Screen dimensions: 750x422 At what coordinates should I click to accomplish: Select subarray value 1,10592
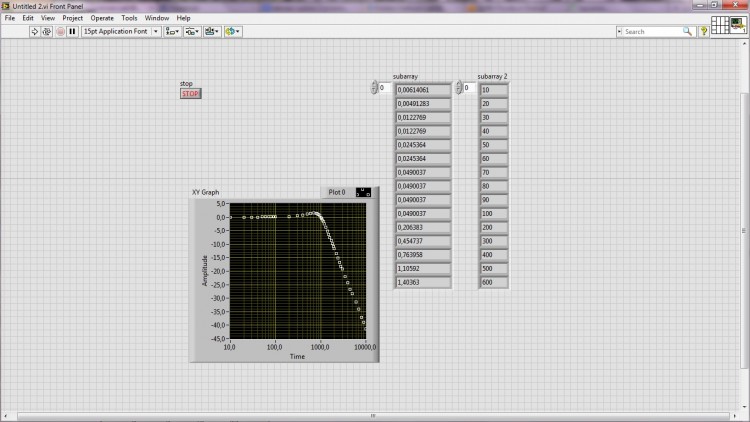pos(423,269)
